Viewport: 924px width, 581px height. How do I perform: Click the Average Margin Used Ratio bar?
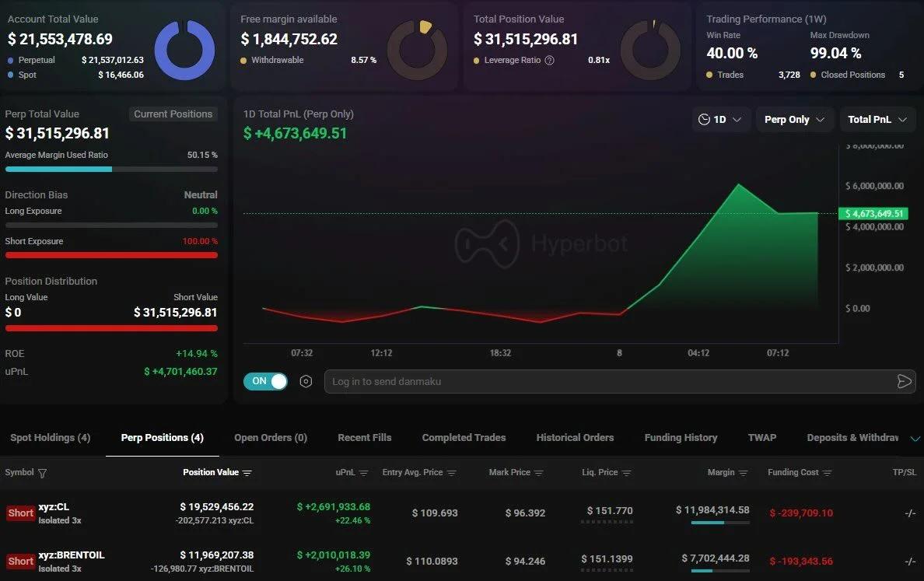pyautogui.click(x=111, y=169)
